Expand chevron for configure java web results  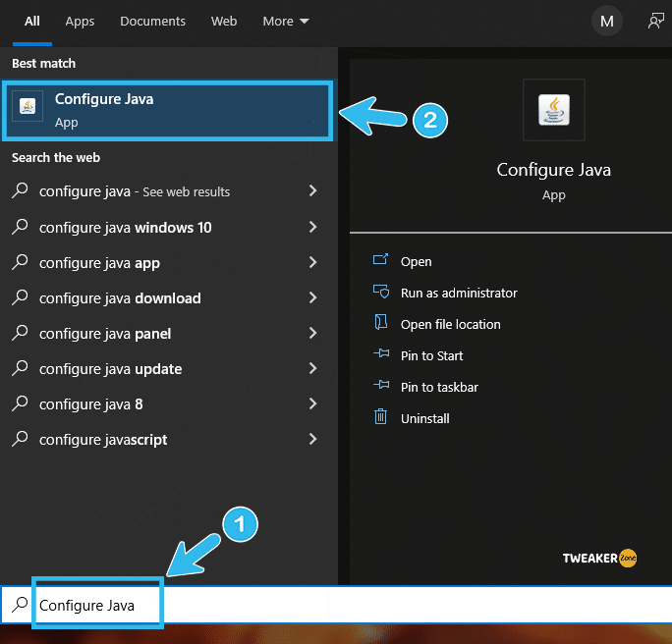click(312, 190)
